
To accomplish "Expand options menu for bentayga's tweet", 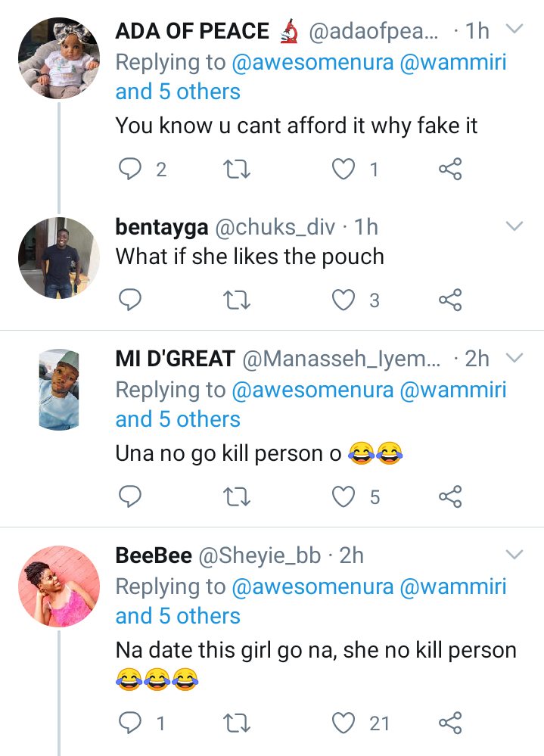I will pyautogui.click(x=514, y=226).
